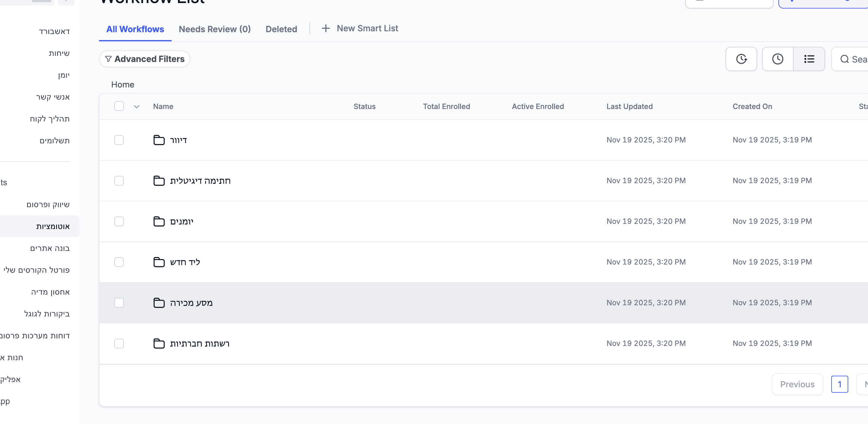The height and width of the screenshot is (424, 868).
Task: Expand the bulk selection chevron dropdown
Action: tap(136, 107)
